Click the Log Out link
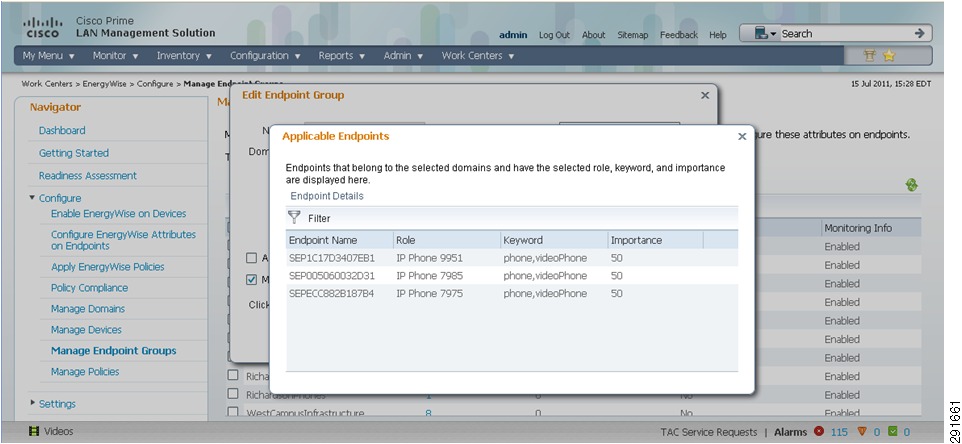The width and height of the screenshot is (962, 444). [554, 35]
